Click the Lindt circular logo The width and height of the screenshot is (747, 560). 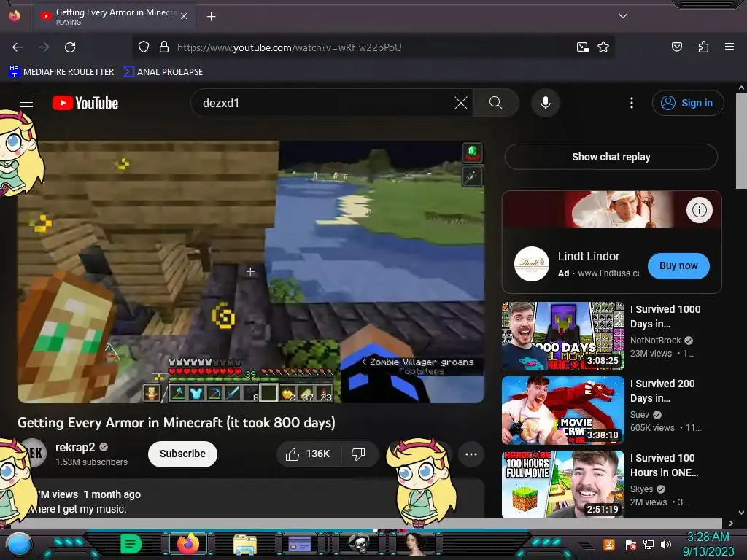[532, 264]
